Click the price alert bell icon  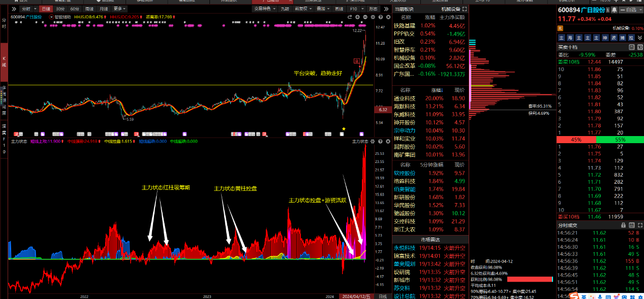(614, 10)
